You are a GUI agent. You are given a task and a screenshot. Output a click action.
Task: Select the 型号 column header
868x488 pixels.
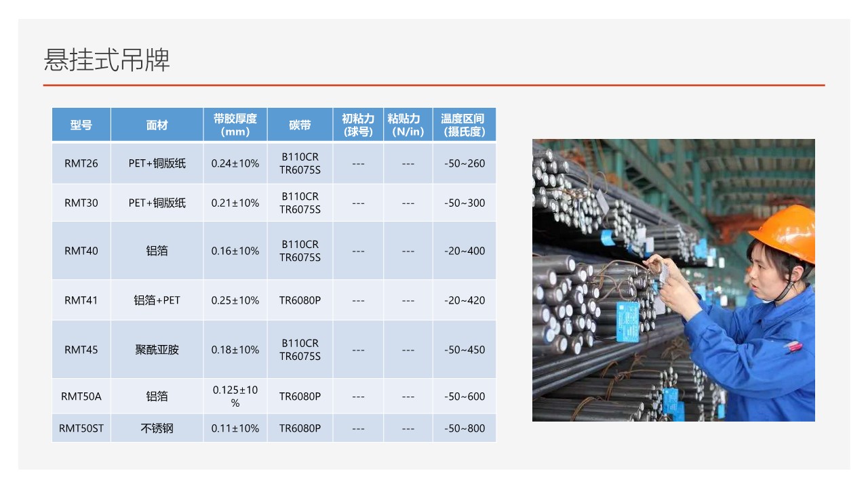(x=81, y=125)
